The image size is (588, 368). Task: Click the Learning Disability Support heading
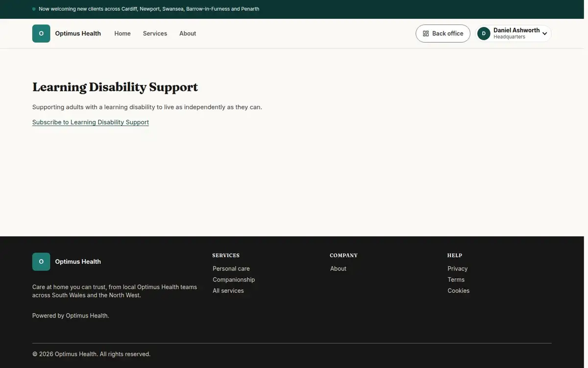115,87
